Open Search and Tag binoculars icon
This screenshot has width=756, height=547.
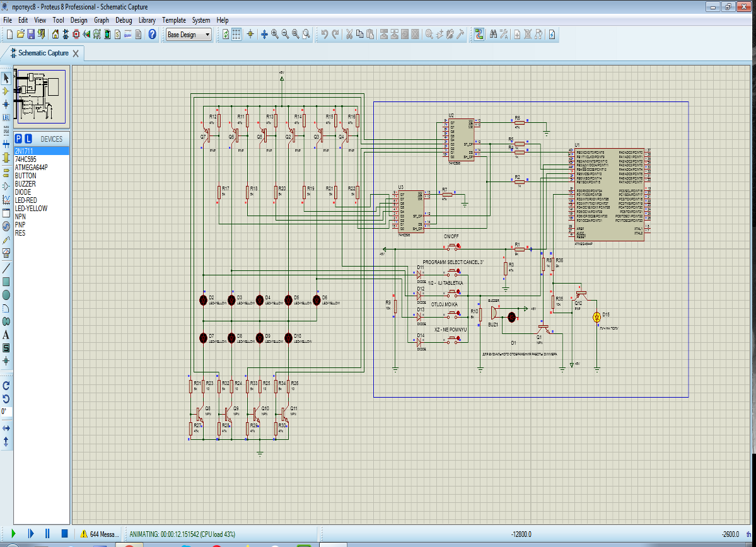click(494, 35)
